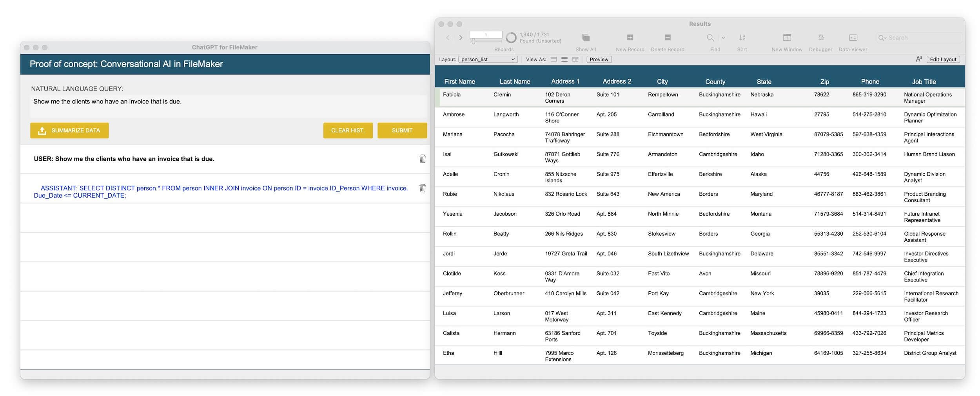
Task: Switch to Table view in View As
Action: (575, 60)
